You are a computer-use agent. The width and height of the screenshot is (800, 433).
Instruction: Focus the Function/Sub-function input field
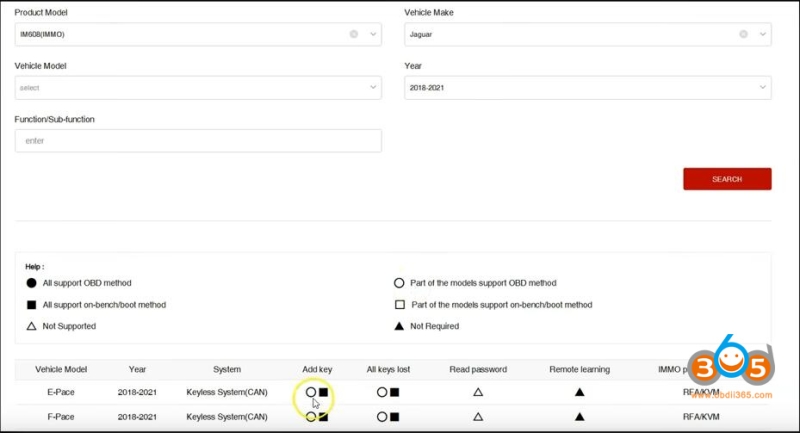198,141
